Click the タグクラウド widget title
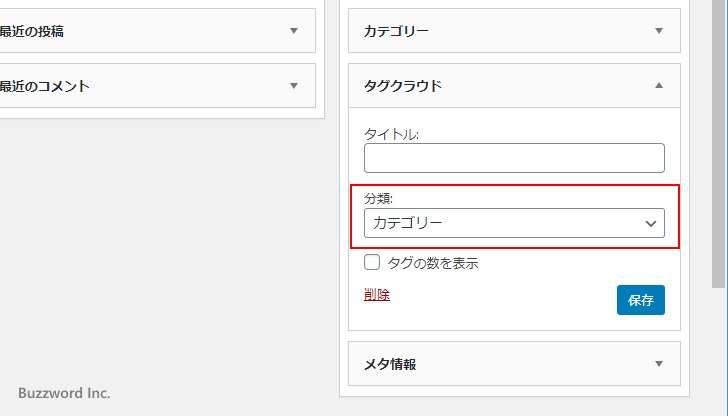 click(x=403, y=86)
